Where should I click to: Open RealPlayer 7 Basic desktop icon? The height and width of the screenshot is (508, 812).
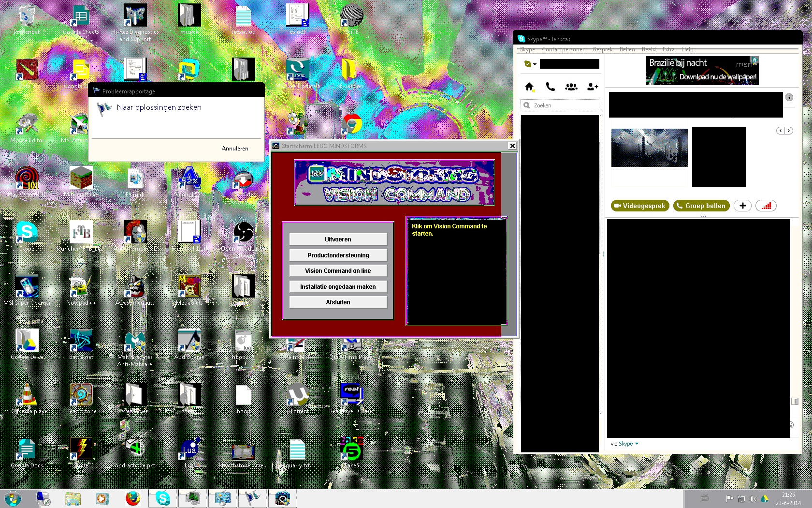tap(352, 399)
